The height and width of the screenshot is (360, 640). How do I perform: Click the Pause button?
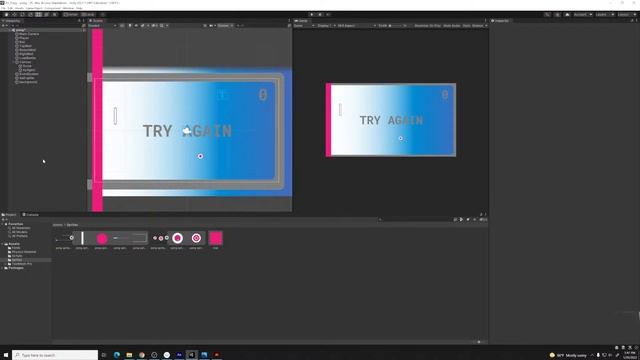click(x=320, y=15)
